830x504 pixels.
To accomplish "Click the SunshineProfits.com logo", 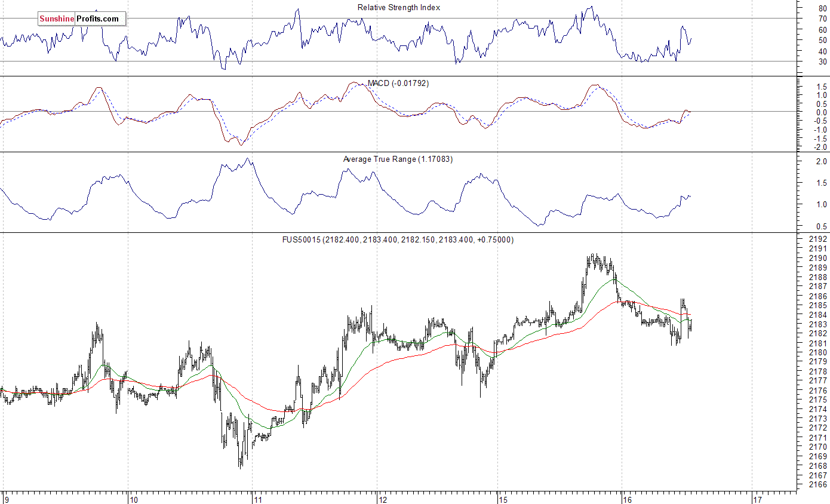I will pyautogui.click(x=82, y=19).
